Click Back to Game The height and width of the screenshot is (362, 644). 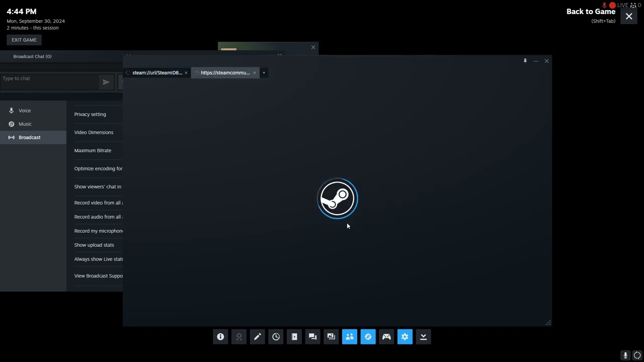coord(591,12)
